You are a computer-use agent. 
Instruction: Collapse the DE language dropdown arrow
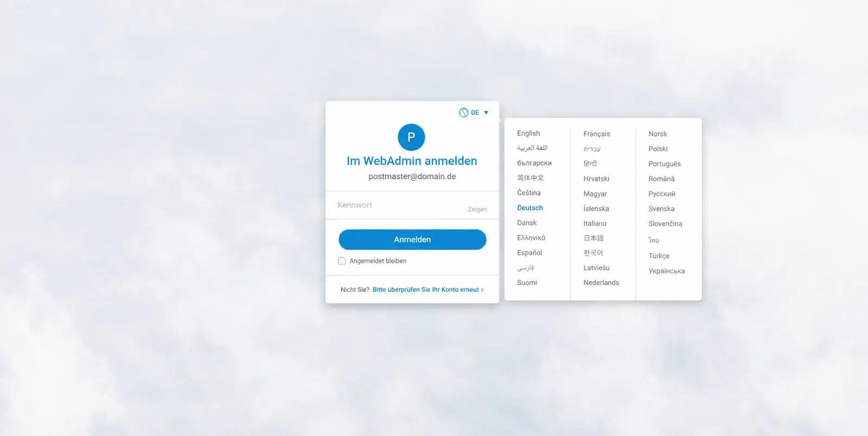(x=486, y=113)
